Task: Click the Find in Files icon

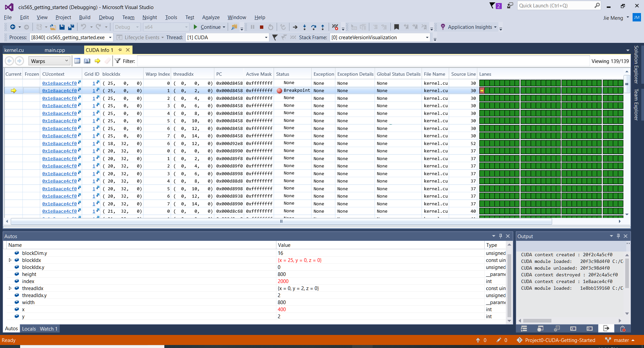Action: [234, 27]
